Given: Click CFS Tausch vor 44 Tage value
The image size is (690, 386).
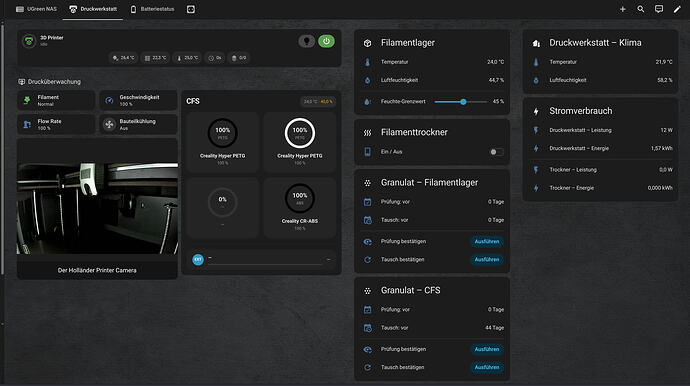Looking at the screenshot, I should 494,328.
